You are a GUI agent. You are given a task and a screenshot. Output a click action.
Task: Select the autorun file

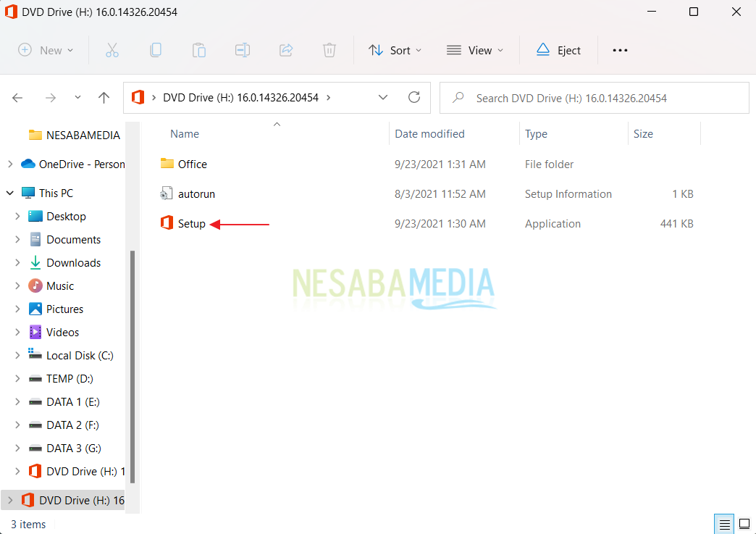pyautogui.click(x=196, y=194)
